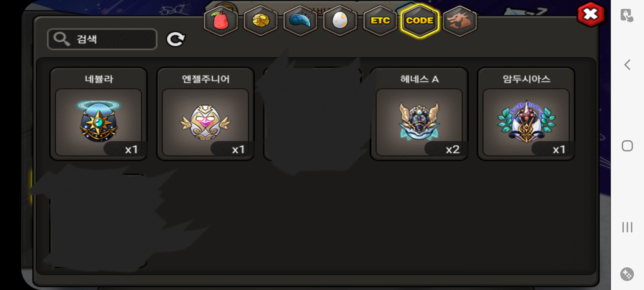Select the 네뷸라 egg item
Viewport: 644px width, 290px height.
pos(98,114)
